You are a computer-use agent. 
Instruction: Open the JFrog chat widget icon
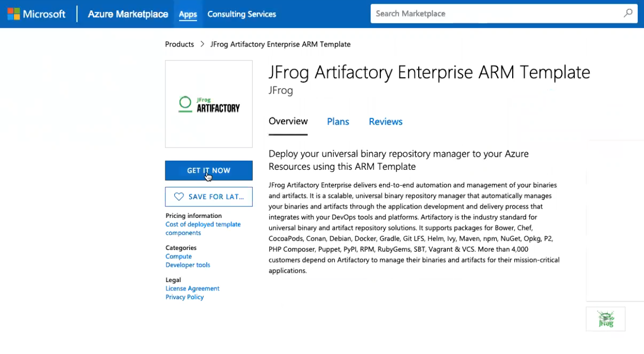tap(605, 319)
